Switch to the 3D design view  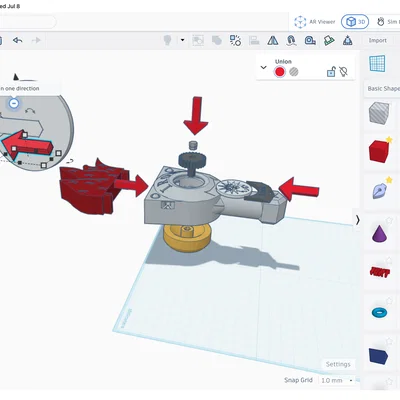355,22
